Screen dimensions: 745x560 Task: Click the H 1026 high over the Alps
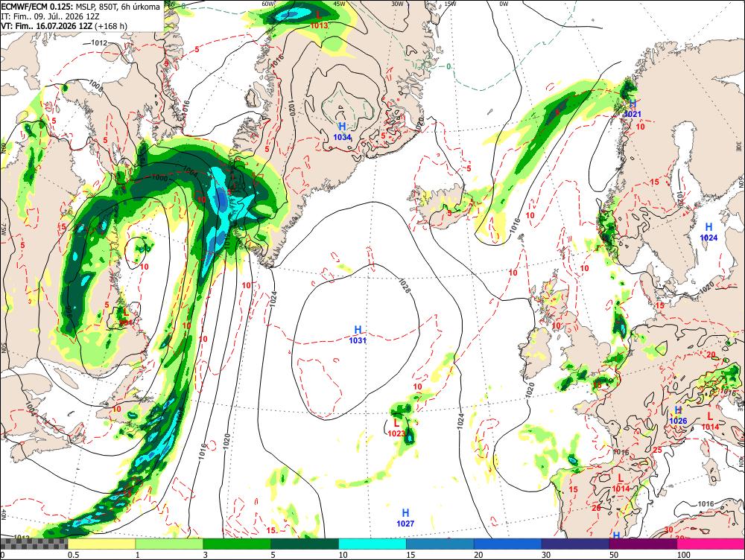tap(678, 416)
